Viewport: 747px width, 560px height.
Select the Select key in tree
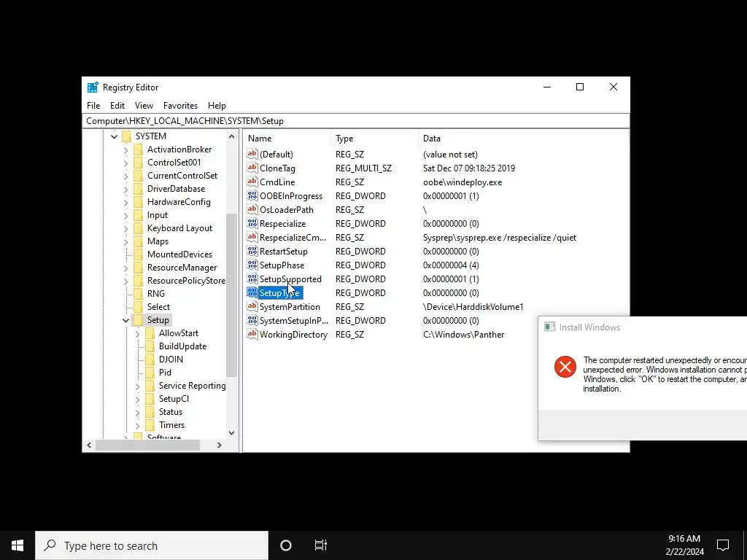click(x=158, y=307)
